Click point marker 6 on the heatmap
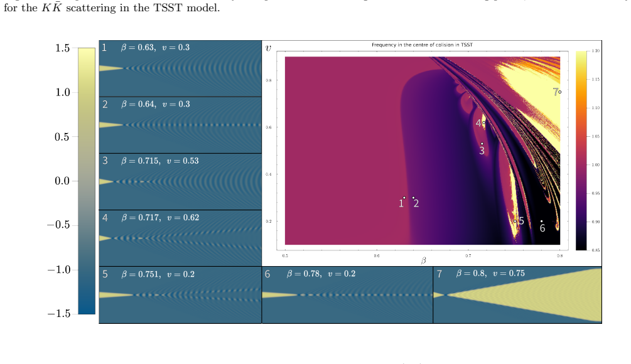This screenshot has width=631, height=364. click(542, 221)
